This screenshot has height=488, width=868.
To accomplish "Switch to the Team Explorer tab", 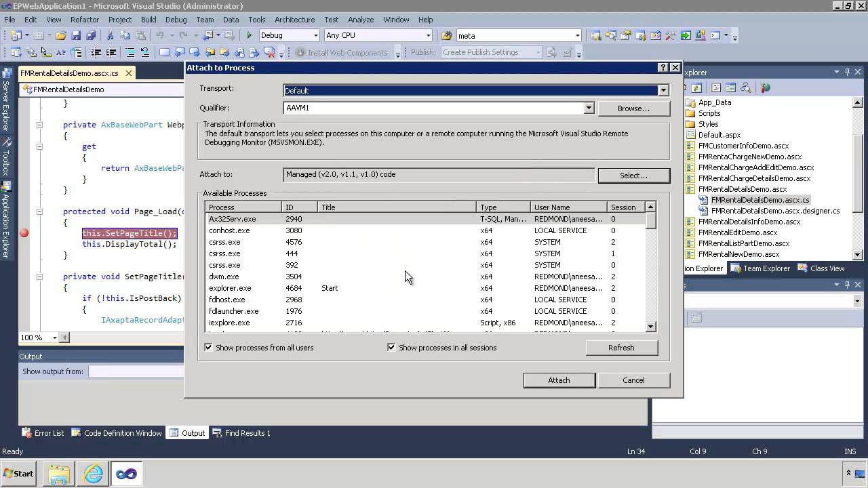I will click(x=760, y=268).
